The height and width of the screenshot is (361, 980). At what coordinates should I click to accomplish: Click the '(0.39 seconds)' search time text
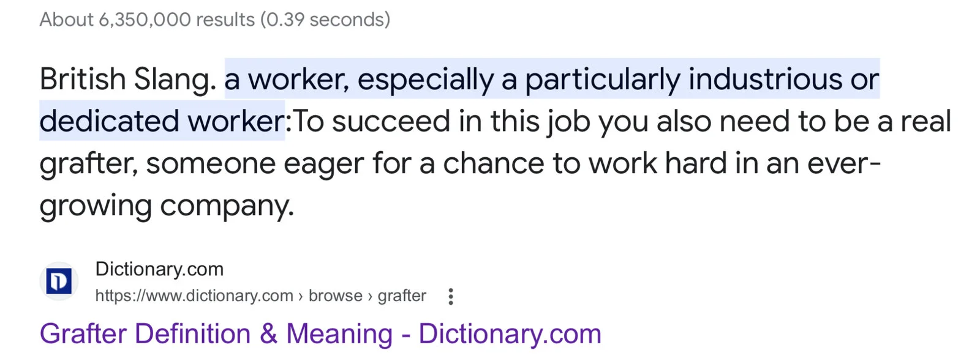325,20
